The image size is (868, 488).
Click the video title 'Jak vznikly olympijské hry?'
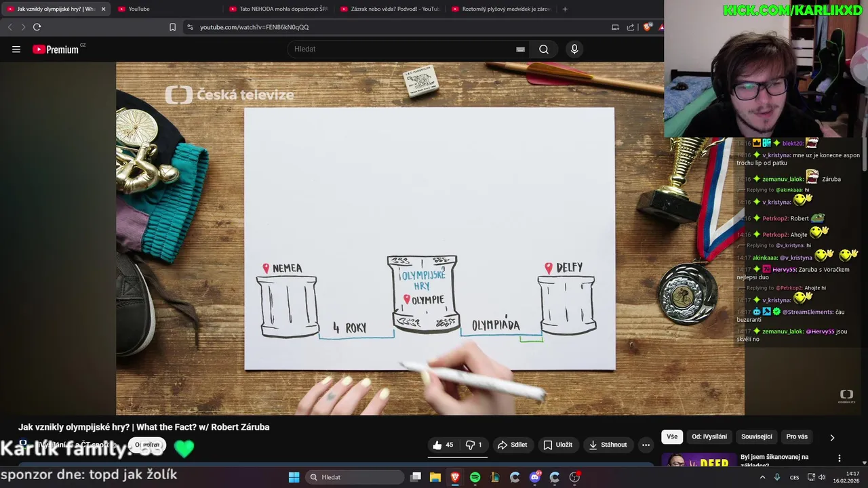144,427
